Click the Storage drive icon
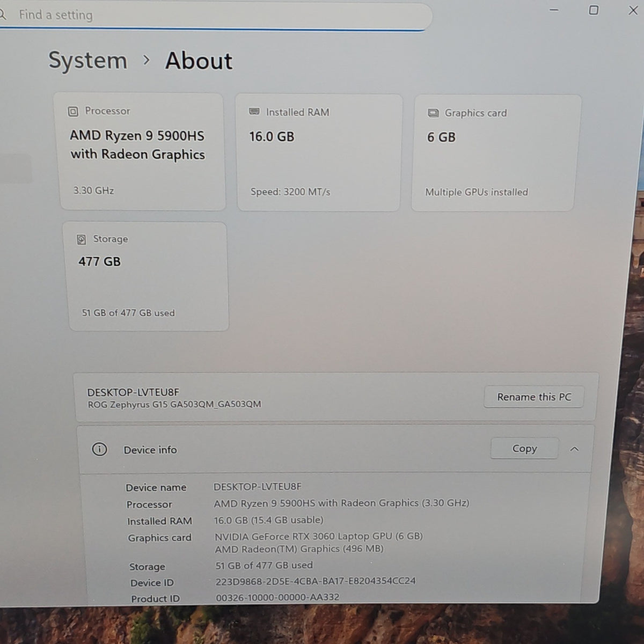The image size is (644, 644). coord(81,239)
